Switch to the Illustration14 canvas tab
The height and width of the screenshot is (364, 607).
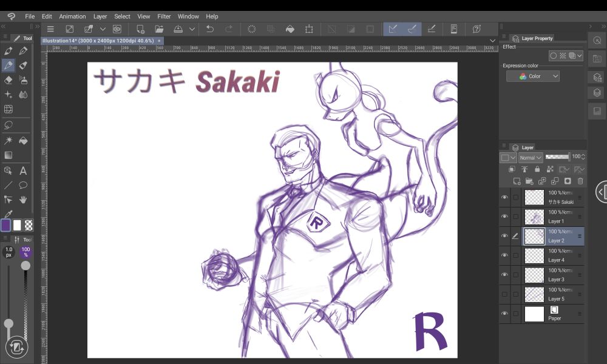[x=97, y=41]
